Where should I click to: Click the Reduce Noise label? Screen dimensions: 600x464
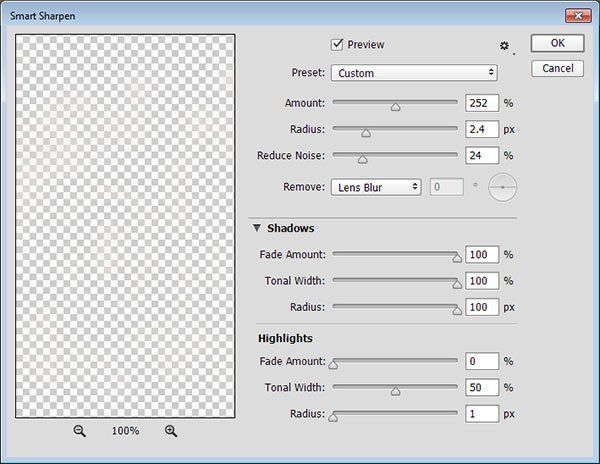click(291, 155)
